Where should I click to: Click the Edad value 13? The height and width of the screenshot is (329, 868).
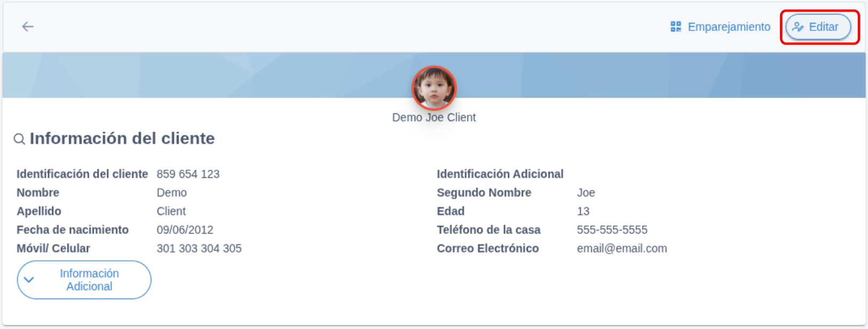pyautogui.click(x=583, y=211)
